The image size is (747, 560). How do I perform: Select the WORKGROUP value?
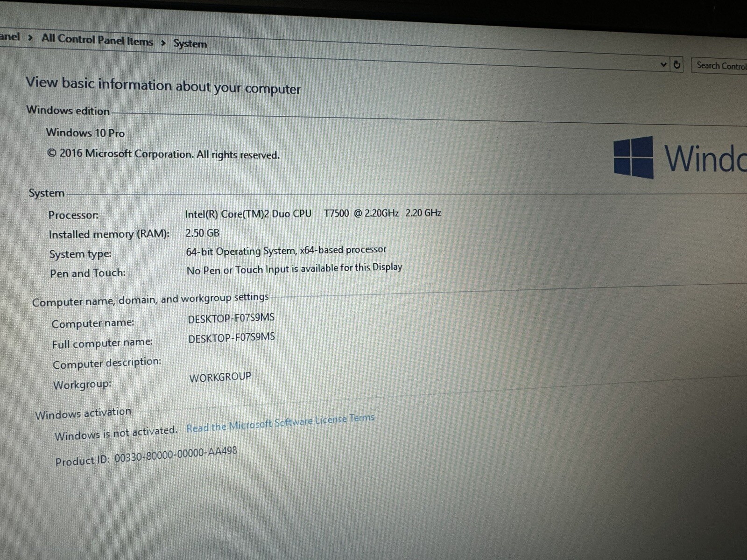[x=220, y=377]
